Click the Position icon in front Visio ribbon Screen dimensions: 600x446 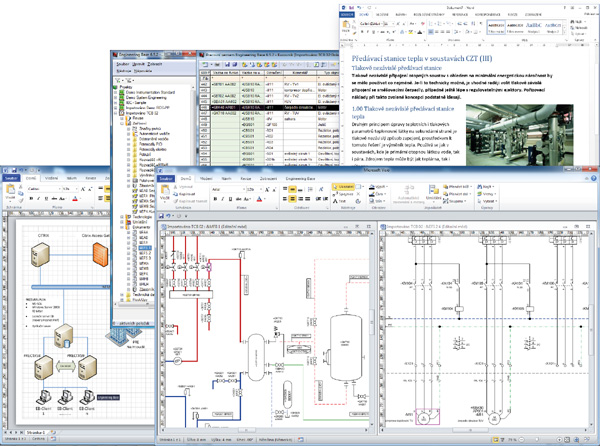pyautogui.click(x=434, y=190)
